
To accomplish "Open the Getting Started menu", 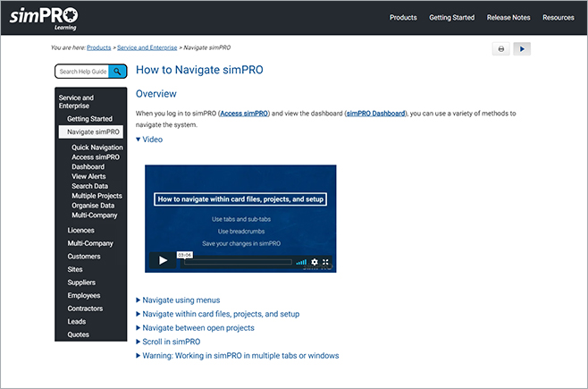I will click(451, 18).
